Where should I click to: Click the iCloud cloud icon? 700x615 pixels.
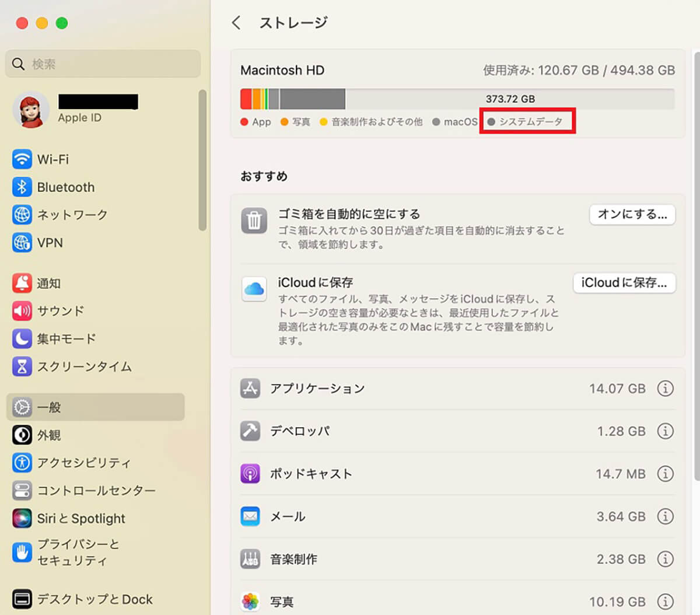[254, 289]
